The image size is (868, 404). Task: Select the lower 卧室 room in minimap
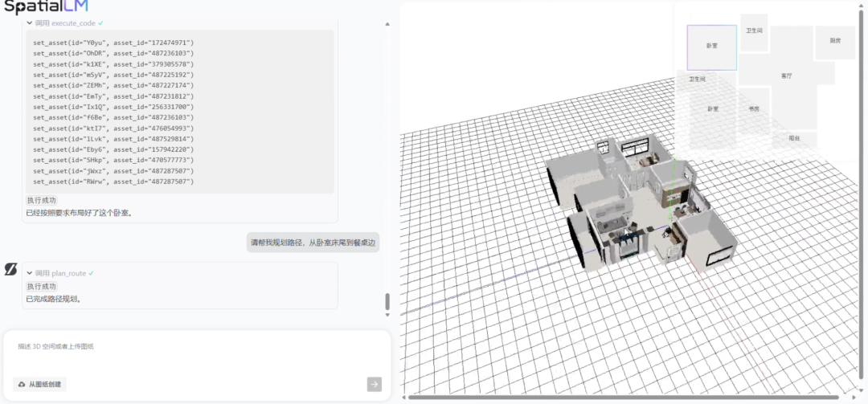[713, 111]
